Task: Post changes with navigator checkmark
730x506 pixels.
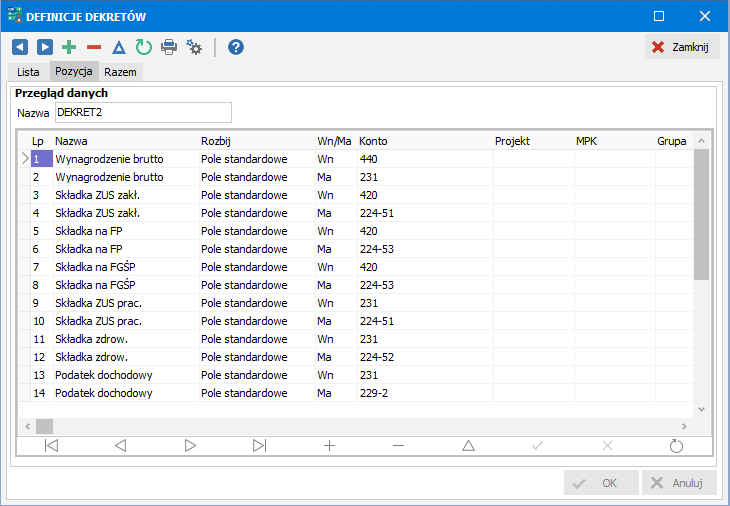Action: click(x=537, y=446)
